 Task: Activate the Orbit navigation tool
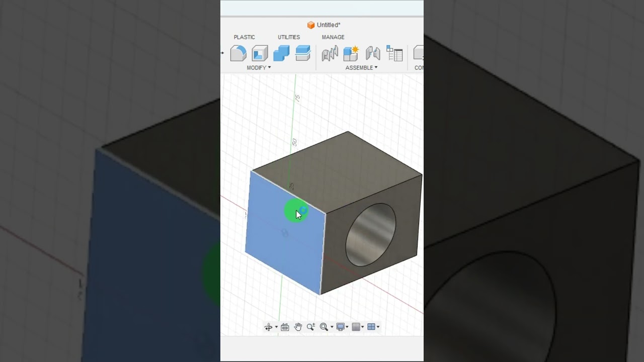[x=269, y=327]
